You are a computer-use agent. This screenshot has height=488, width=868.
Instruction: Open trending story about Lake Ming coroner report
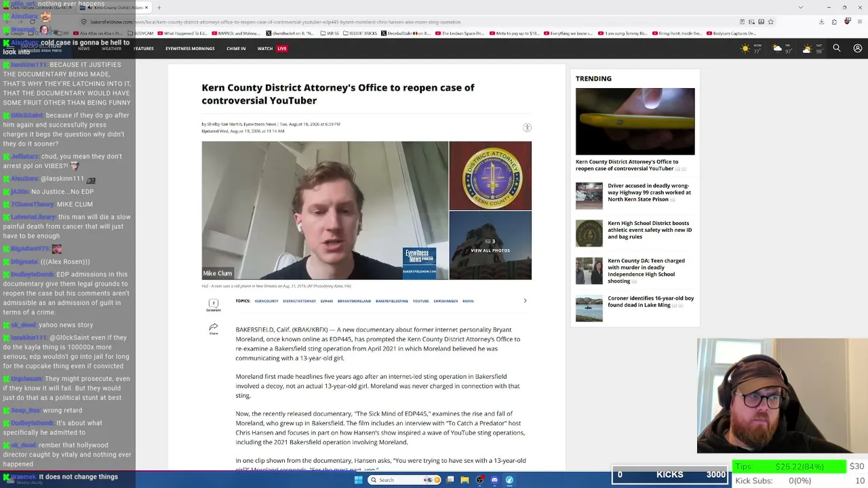[651, 302]
